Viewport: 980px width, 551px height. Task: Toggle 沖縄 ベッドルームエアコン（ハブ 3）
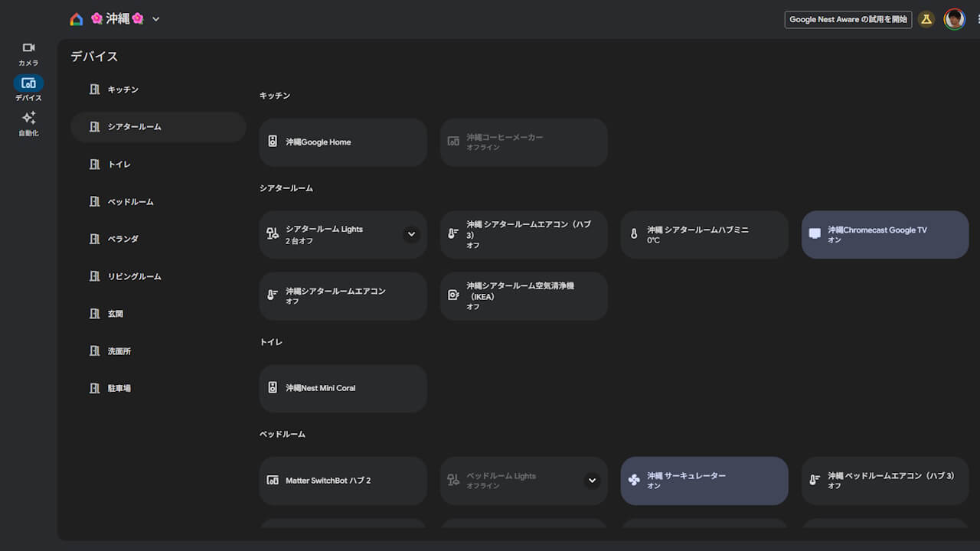pos(885,481)
